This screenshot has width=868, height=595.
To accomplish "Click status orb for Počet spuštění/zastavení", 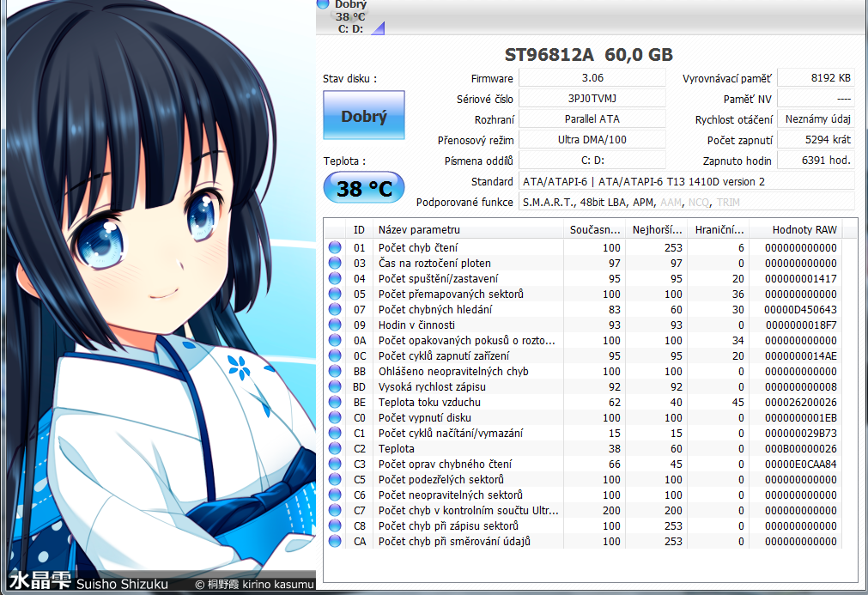I will (335, 278).
